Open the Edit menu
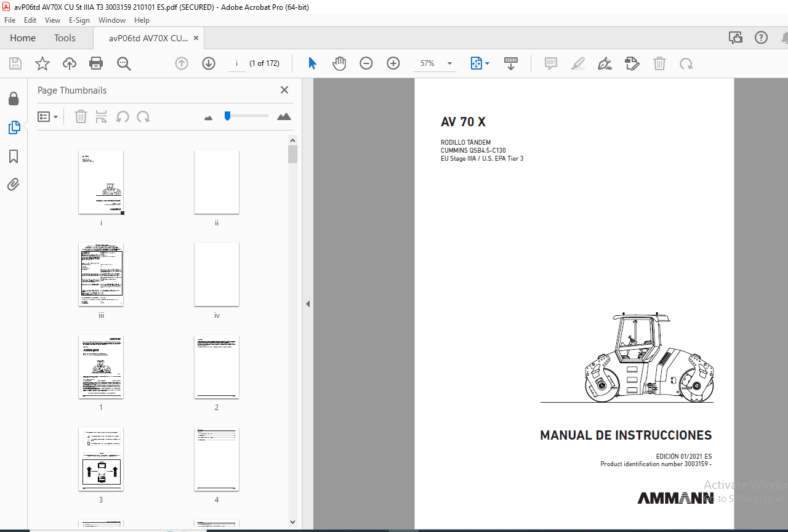Screen dimensions: 788x532 pos(30,20)
